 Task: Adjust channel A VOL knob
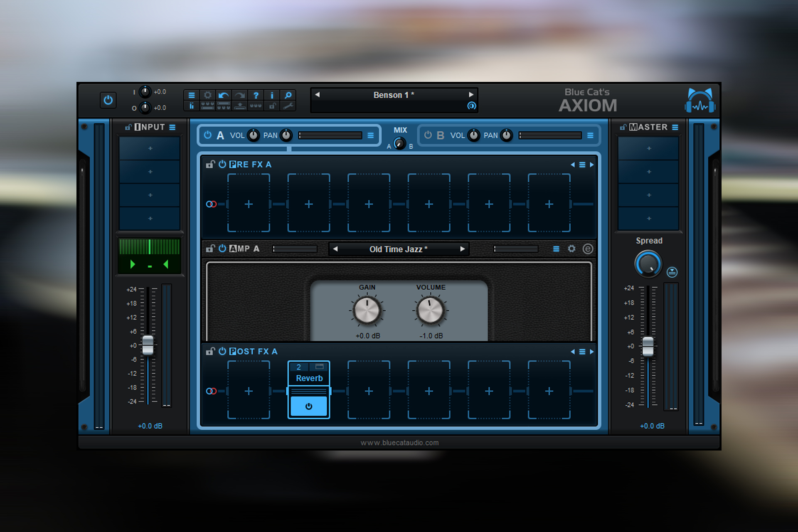coord(253,135)
